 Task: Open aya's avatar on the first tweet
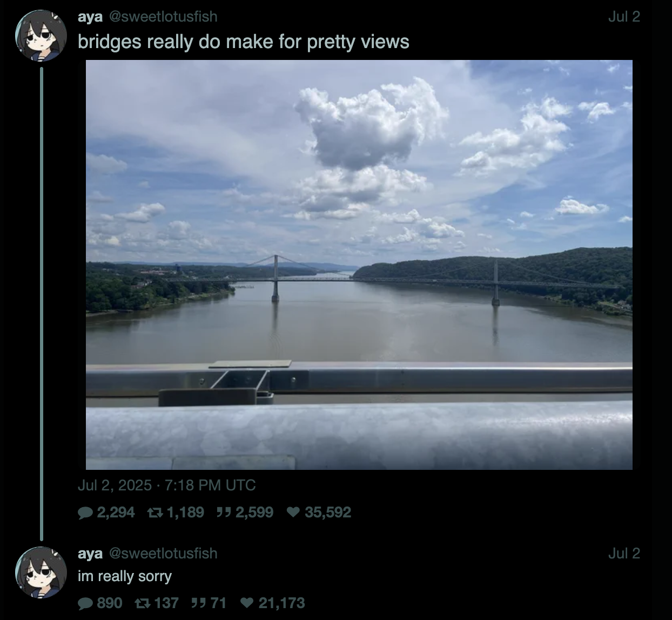click(x=41, y=36)
